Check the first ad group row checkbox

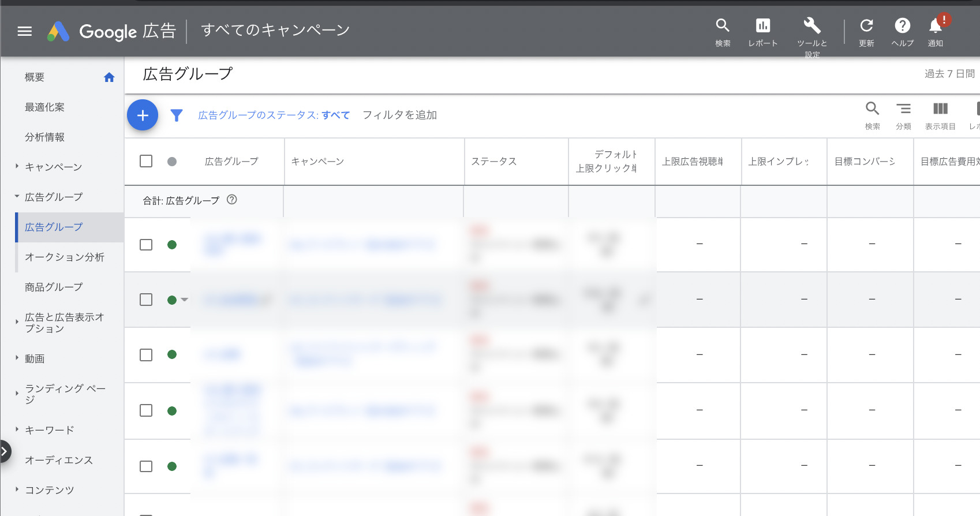[x=146, y=245]
